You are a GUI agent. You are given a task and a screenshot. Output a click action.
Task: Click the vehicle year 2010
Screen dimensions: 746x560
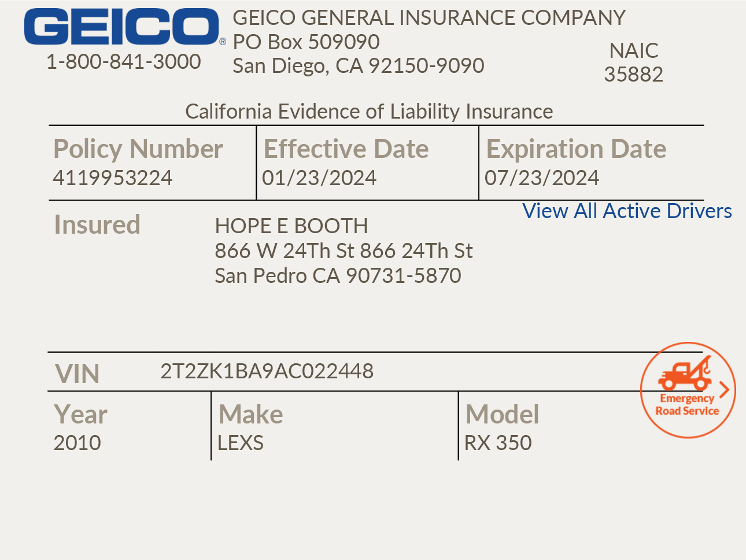[77, 443]
